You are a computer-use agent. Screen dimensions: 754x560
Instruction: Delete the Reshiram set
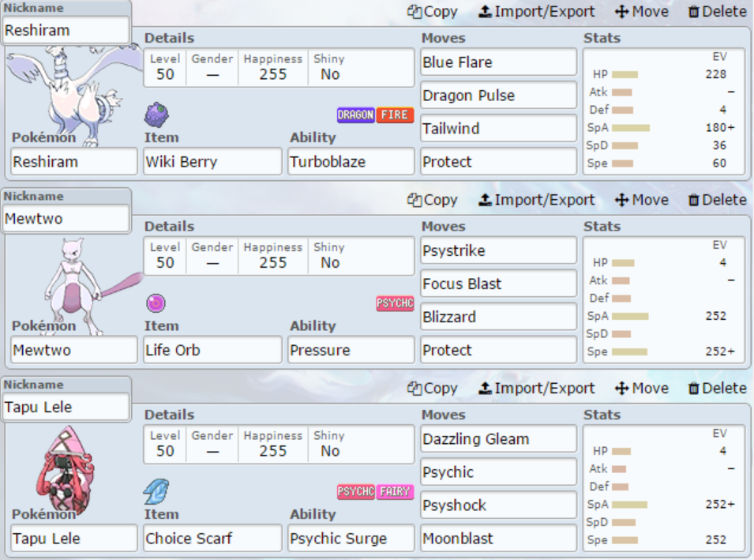(x=717, y=12)
